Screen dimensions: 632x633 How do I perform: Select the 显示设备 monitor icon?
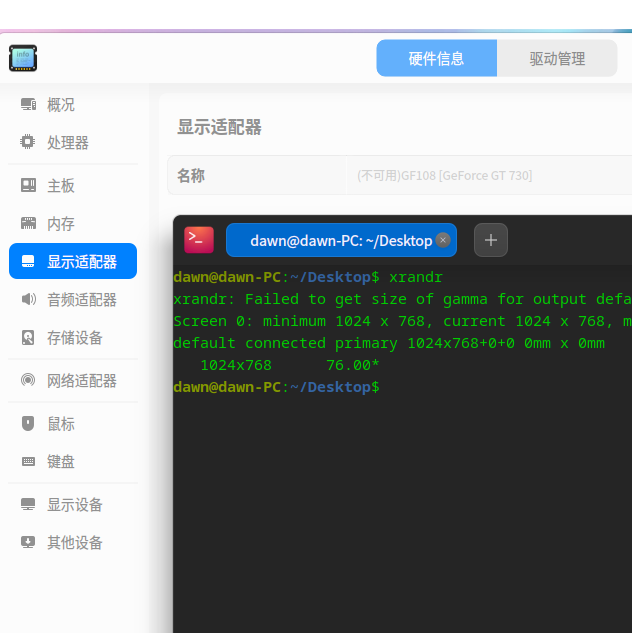pyautogui.click(x=28, y=504)
